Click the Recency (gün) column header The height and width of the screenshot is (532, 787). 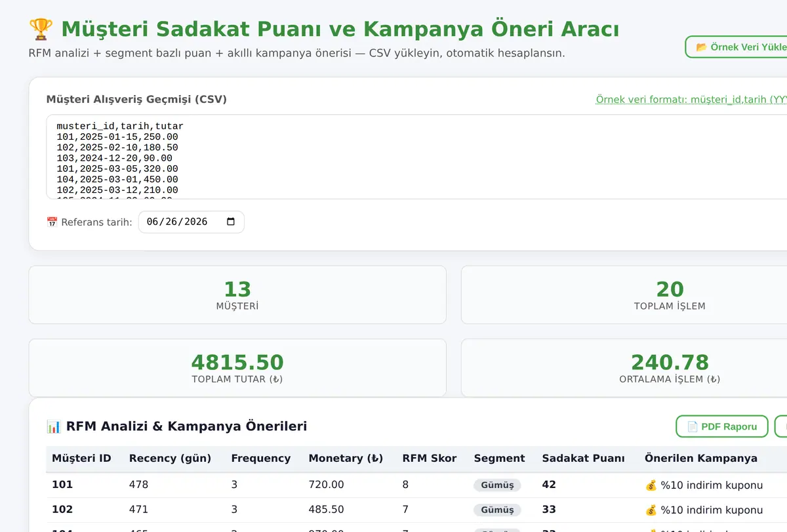click(171, 459)
